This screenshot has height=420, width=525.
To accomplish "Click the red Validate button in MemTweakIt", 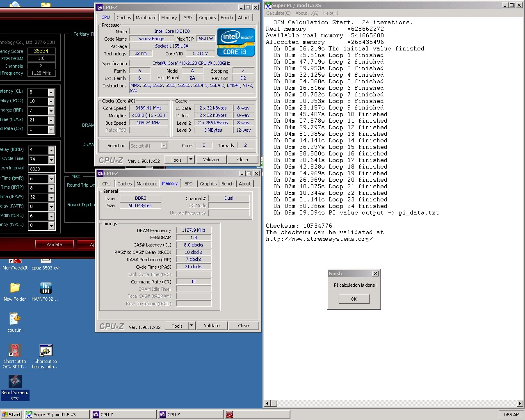I will 54,244.
